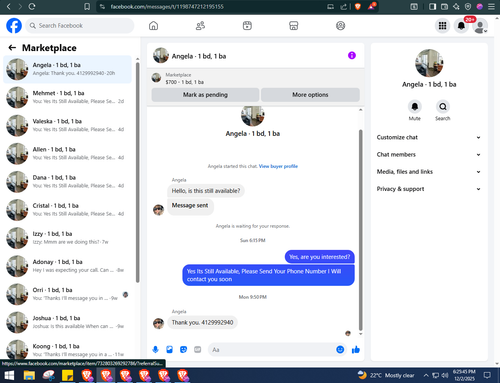
Task: Click the Brave shields lion icon
Action: [x=358, y=6]
